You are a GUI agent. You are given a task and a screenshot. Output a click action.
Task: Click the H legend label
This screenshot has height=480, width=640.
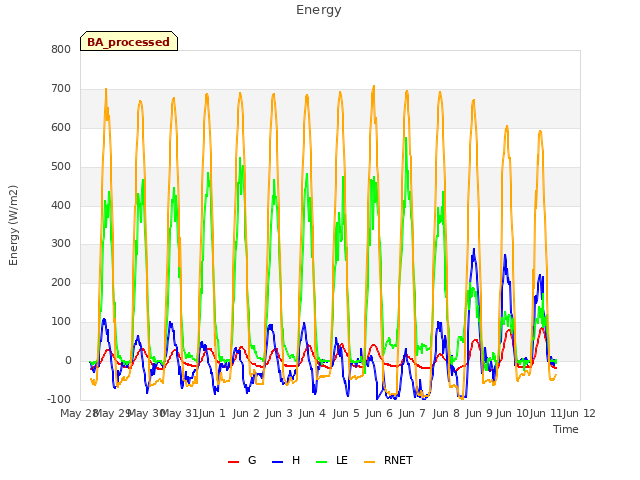296,460
